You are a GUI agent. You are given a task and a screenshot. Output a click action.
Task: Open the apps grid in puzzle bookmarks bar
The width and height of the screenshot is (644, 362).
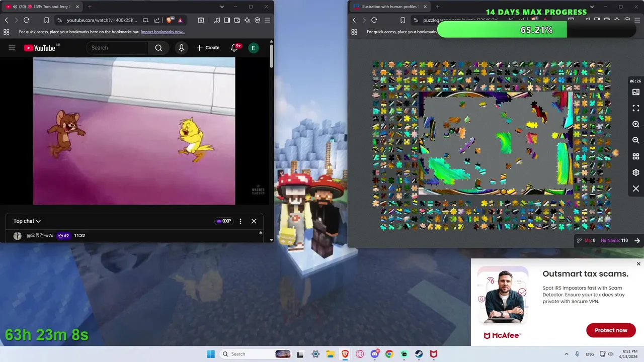click(x=354, y=32)
